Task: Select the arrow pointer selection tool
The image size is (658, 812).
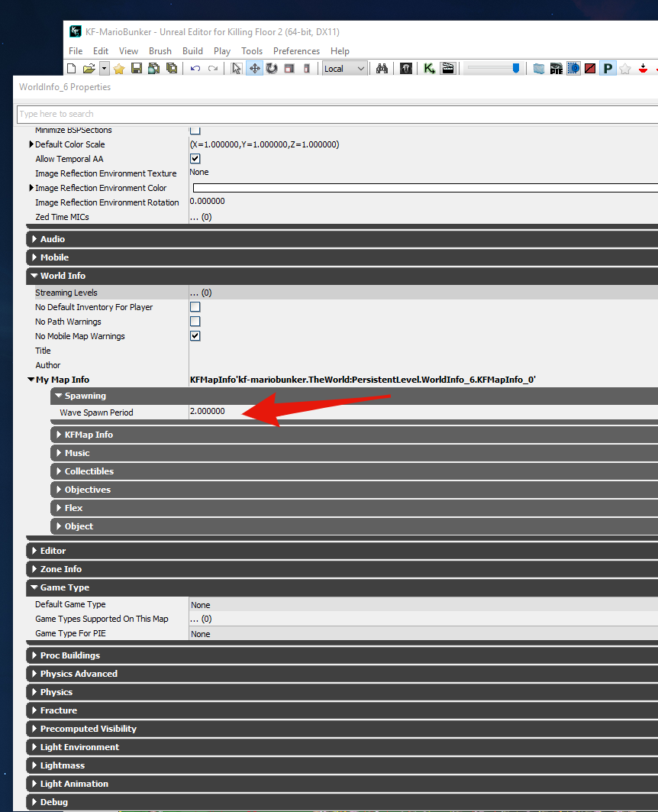Action: tap(237, 68)
